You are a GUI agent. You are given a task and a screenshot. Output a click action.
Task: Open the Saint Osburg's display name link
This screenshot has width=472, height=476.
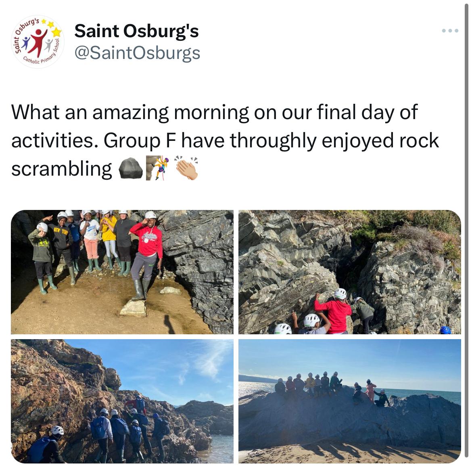(x=136, y=31)
